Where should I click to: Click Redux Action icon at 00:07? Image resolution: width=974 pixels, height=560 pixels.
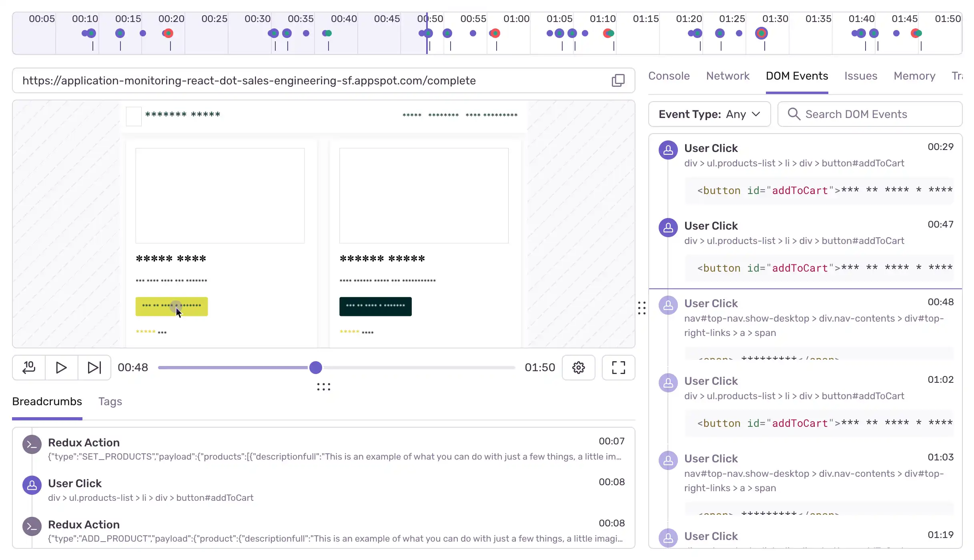coord(32,444)
